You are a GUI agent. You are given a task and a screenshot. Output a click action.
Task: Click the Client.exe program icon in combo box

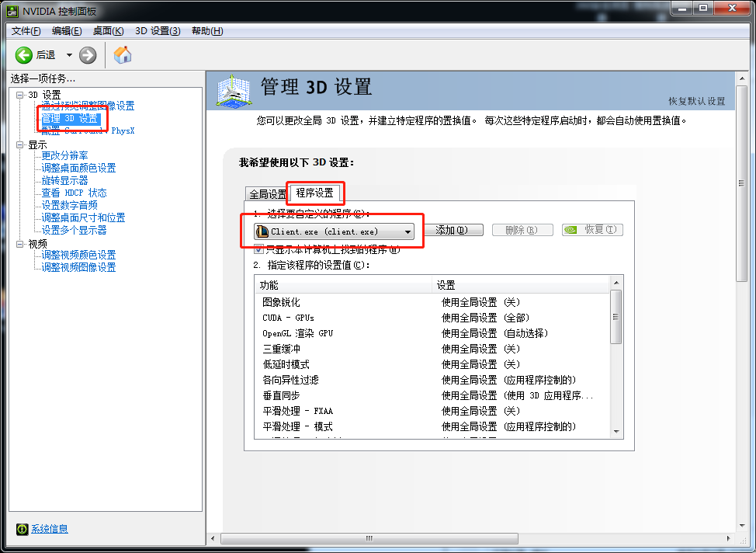pyautogui.click(x=262, y=231)
